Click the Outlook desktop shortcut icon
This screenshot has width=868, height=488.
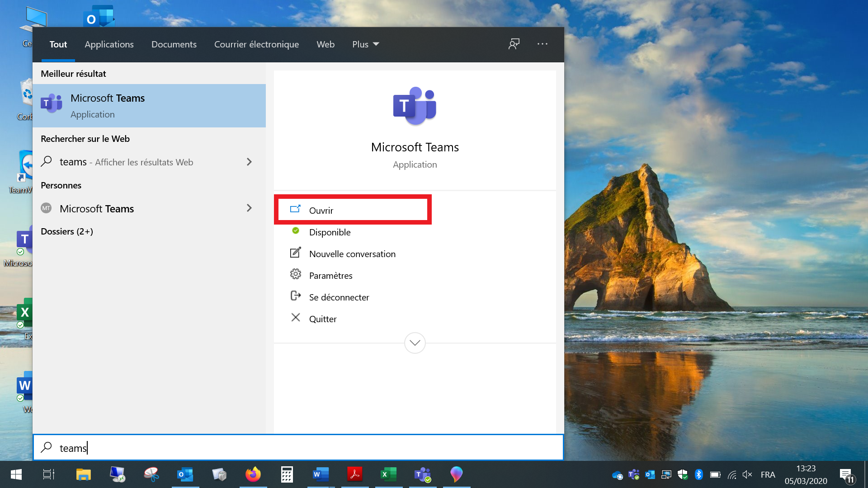click(99, 16)
